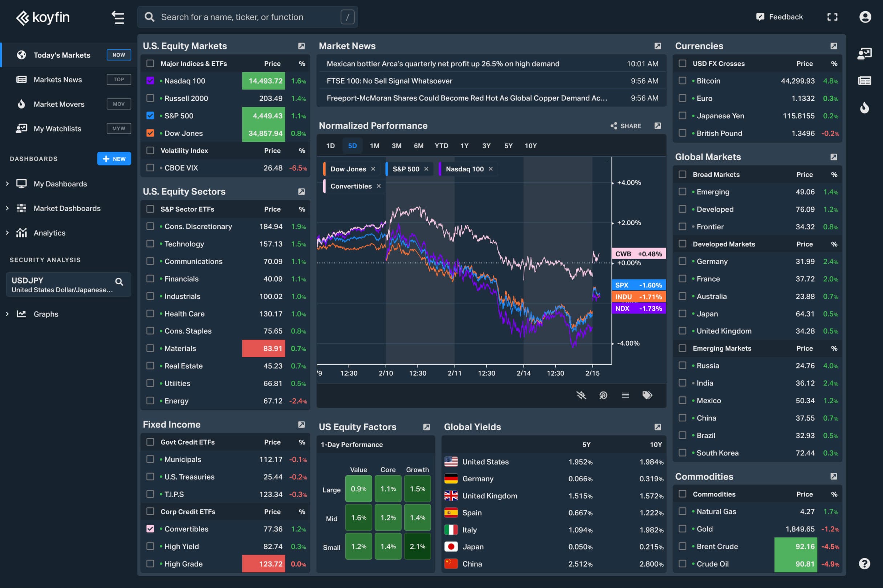Expand the Analytics section chevron
The image size is (883, 588).
[x=7, y=233]
